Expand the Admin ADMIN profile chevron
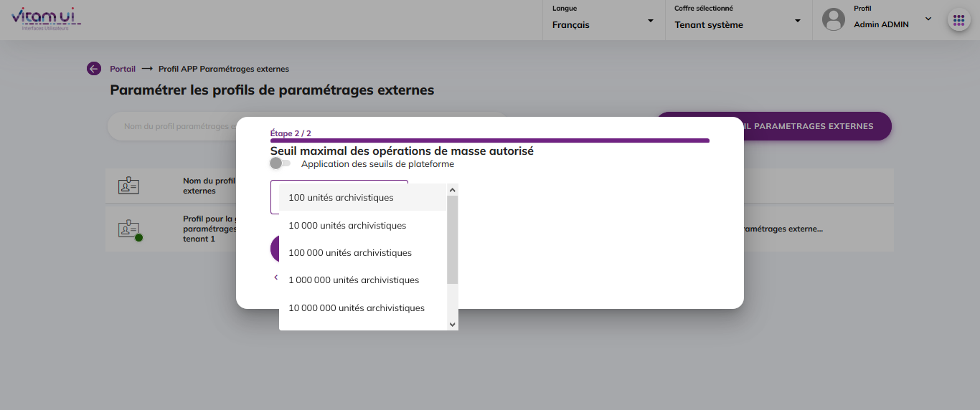Screen dimensions: 980x410 pyautogui.click(x=928, y=19)
